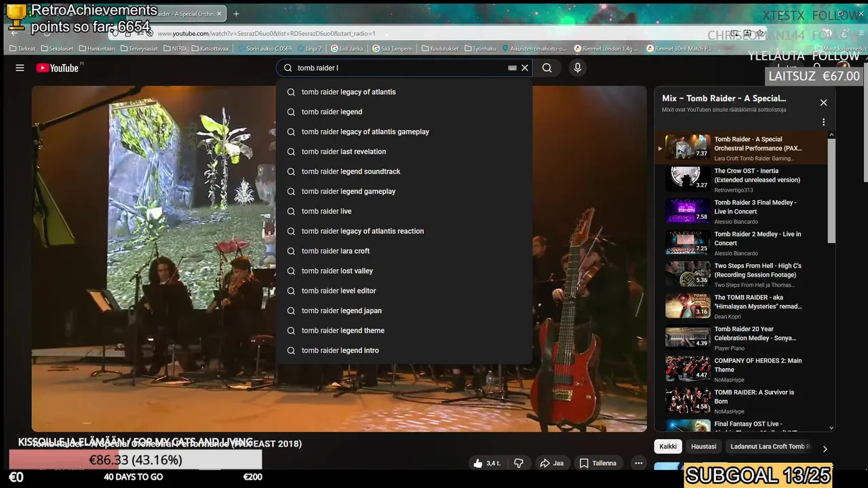The width and height of the screenshot is (868, 488).
Task: Open the new tab plus button
Action: [x=236, y=14]
